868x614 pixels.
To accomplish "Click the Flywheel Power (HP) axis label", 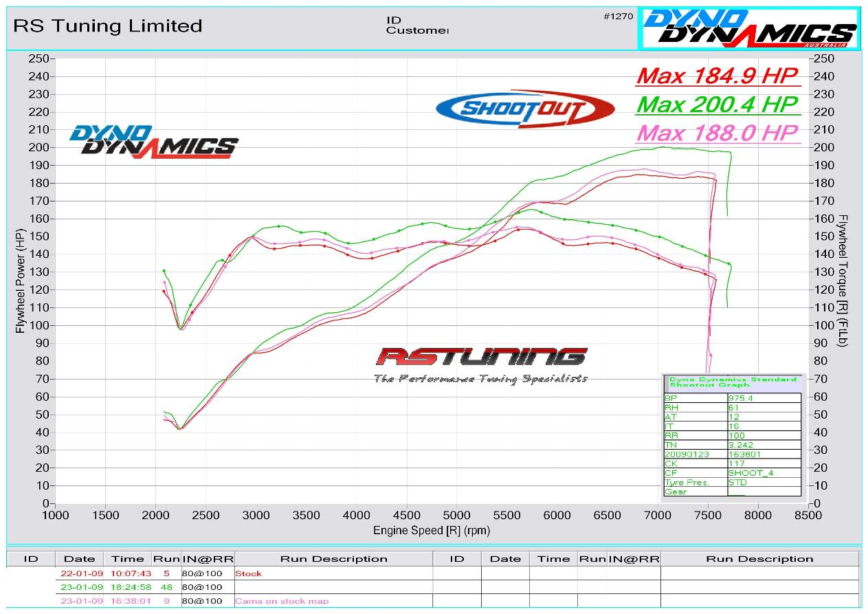I will pyautogui.click(x=20, y=281).
